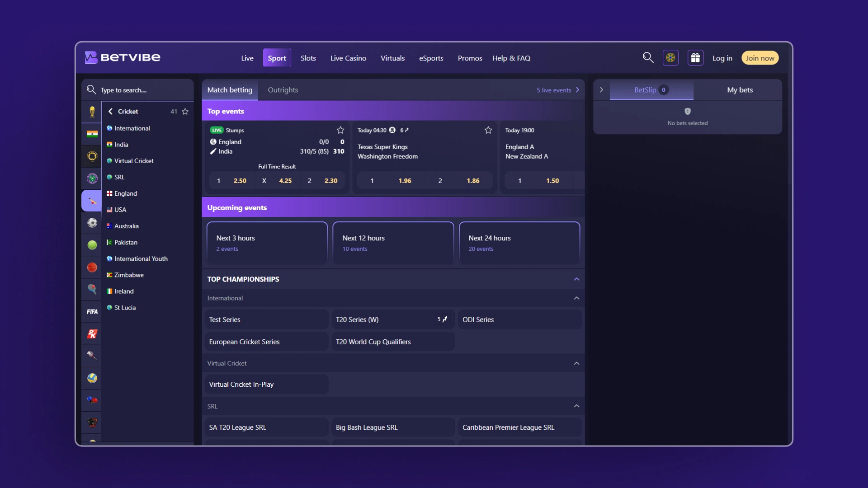Open the ODI Series championship

[x=520, y=319]
